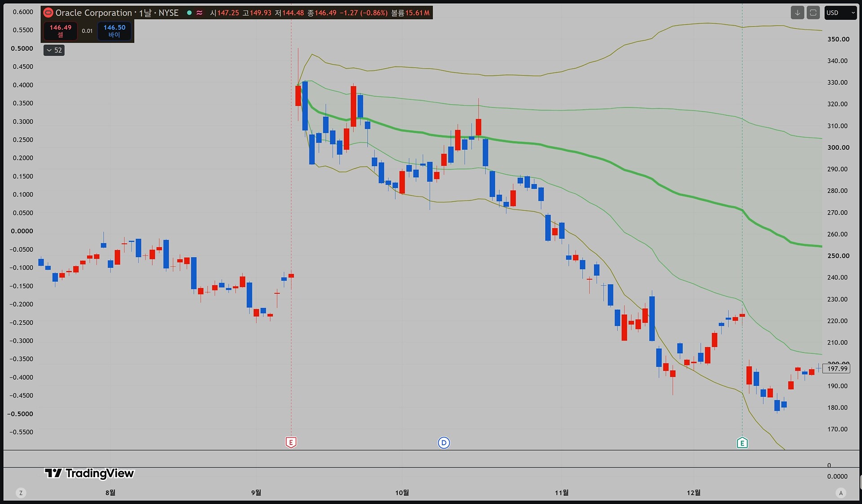Click the green market status dot
The image size is (862, 504).
(x=189, y=13)
